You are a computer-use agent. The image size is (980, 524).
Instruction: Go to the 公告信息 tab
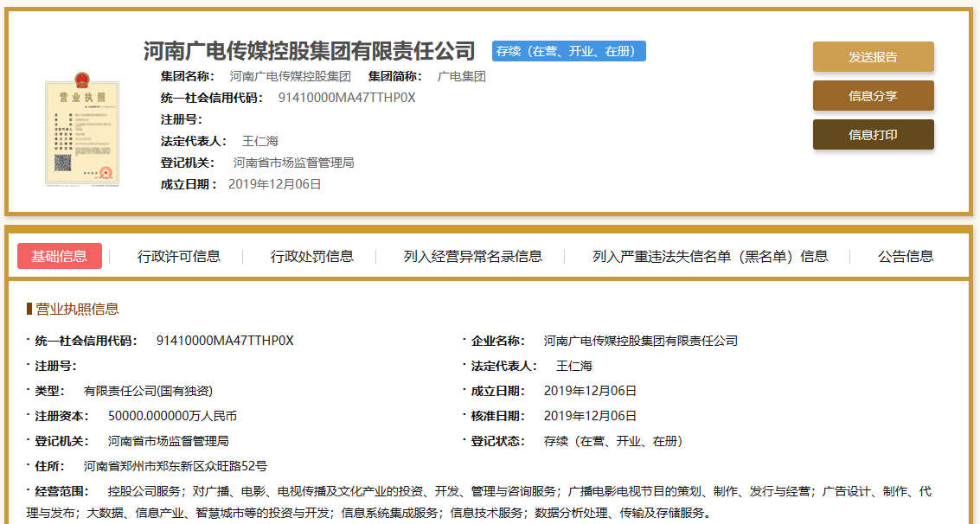(906, 256)
